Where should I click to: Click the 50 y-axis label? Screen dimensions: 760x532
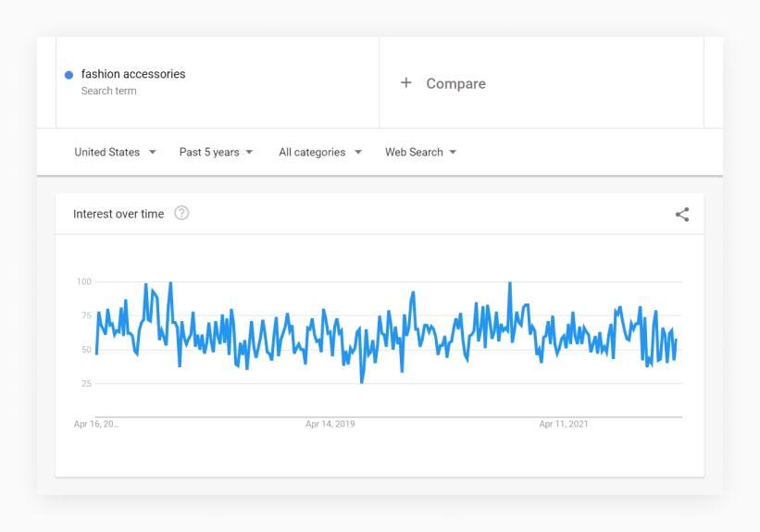(86, 350)
